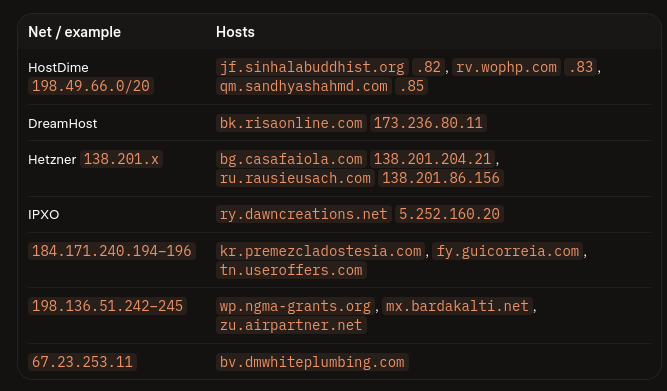Image resolution: width=667 pixels, height=391 pixels.
Task: Click kr.premezcladostesia.com host tag
Action: (x=321, y=251)
